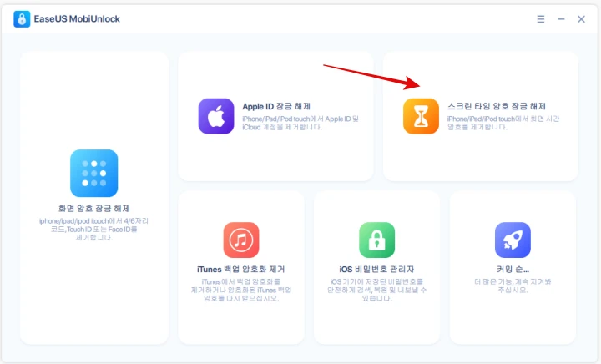This screenshot has height=364, width=601.
Task: Select the 화면 암호 잠금 해제 title
Action: click(93, 209)
